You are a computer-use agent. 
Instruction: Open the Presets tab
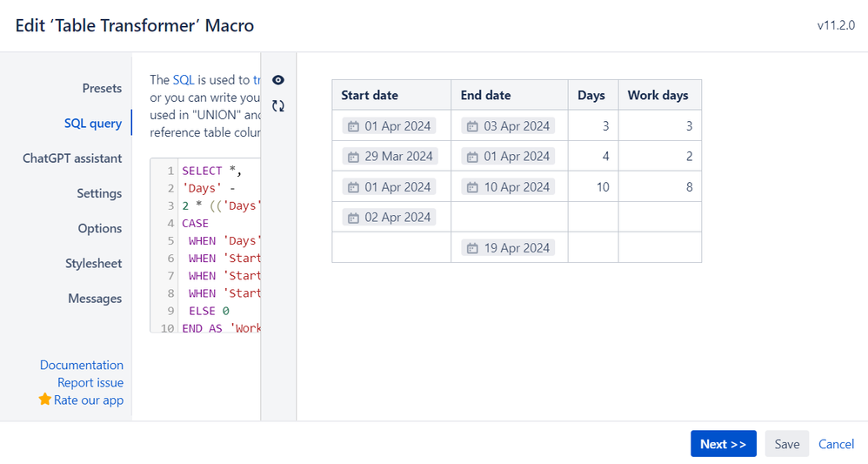tap(102, 88)
